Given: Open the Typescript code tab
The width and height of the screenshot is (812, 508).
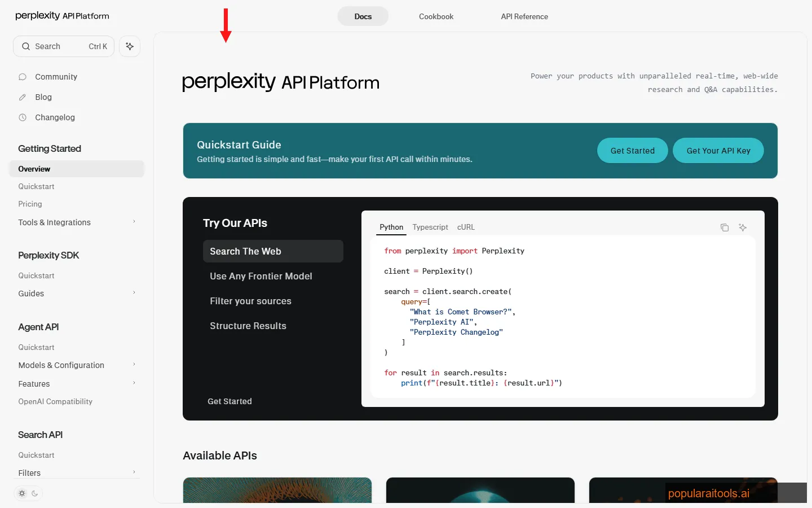Looking at the screenshot, I should tap(430, 227).
